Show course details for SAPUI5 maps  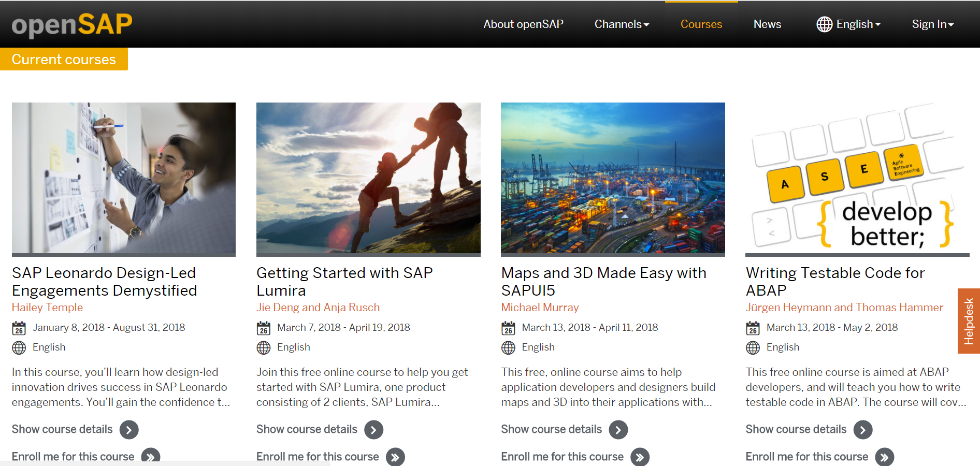pyautogui.click(x=551, y=429)
